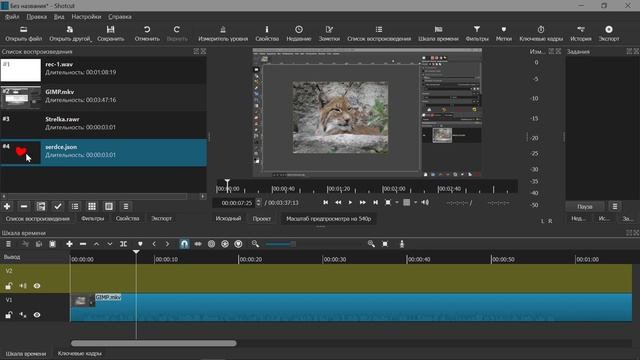Toggle ripple mode on timeline
640x360 pixels.
click(x=211, y=244)
